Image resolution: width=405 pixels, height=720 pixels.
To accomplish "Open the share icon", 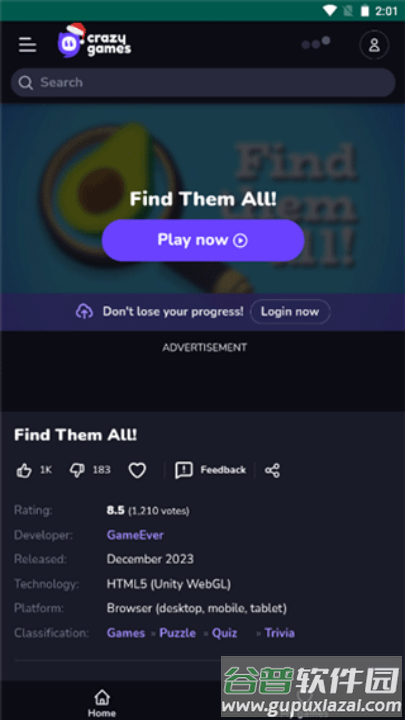I will [272, 470].
